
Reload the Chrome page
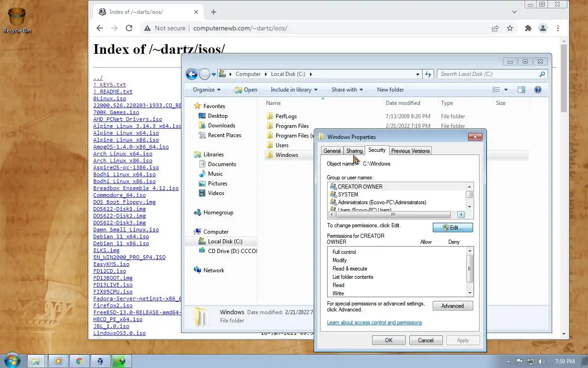[129, 28]
